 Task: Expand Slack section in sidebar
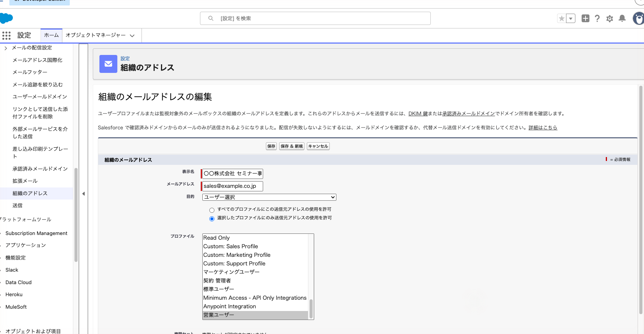coord(12,270)
